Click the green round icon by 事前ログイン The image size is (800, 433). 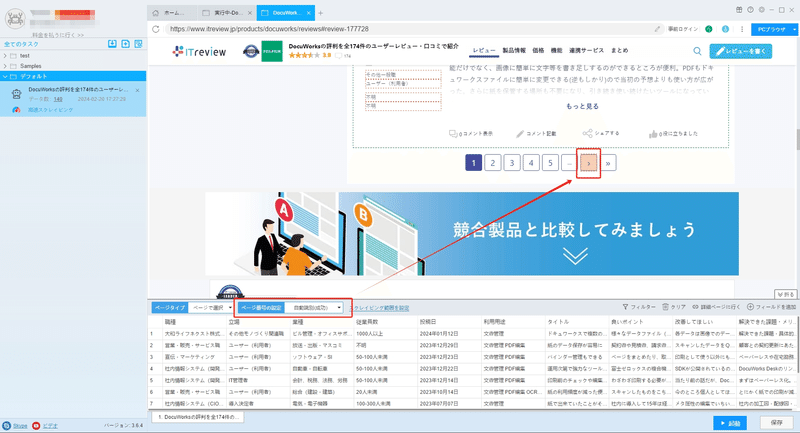click(x=709, y=29)
